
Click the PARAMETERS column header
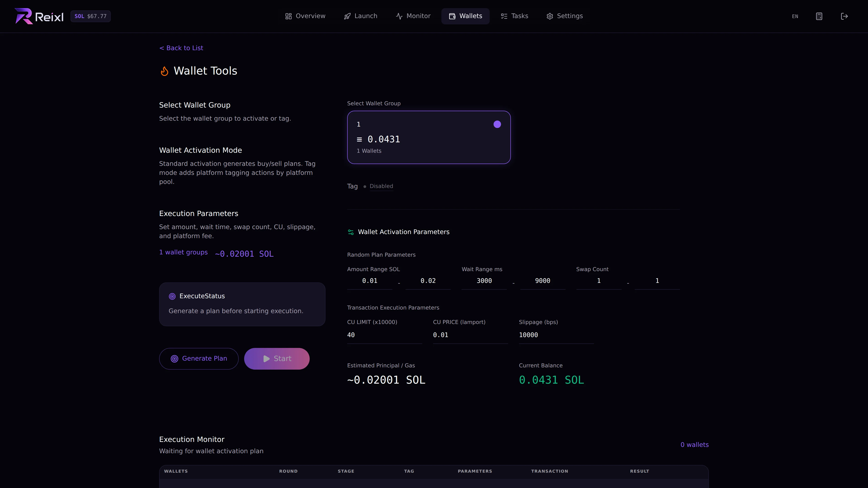coord(475,471)
